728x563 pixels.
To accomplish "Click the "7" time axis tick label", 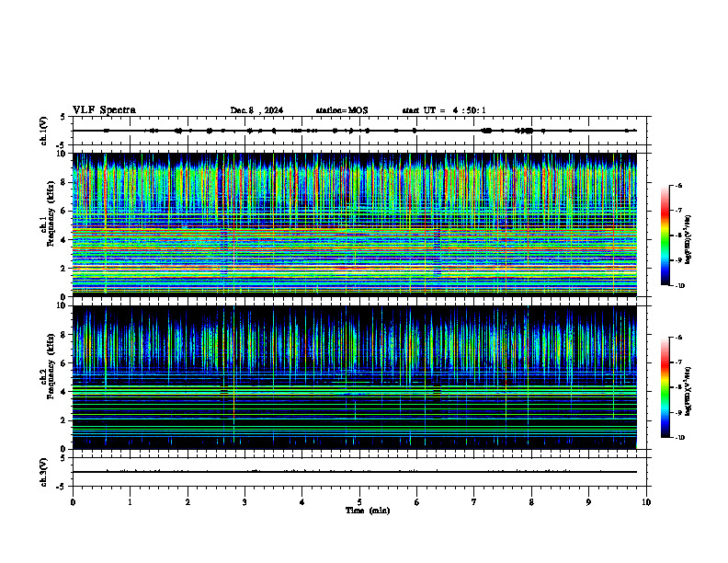I will (474, 502).
